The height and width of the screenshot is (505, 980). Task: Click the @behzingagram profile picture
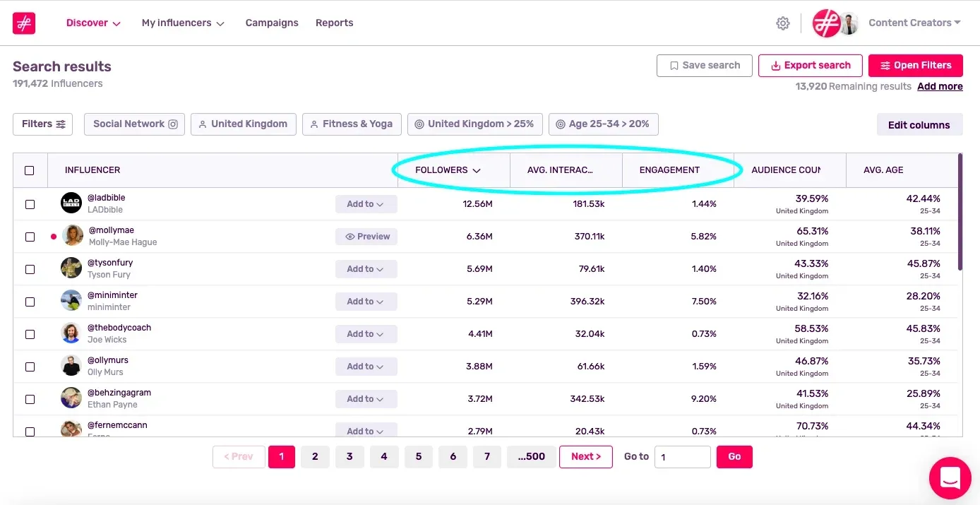[71, 398]
